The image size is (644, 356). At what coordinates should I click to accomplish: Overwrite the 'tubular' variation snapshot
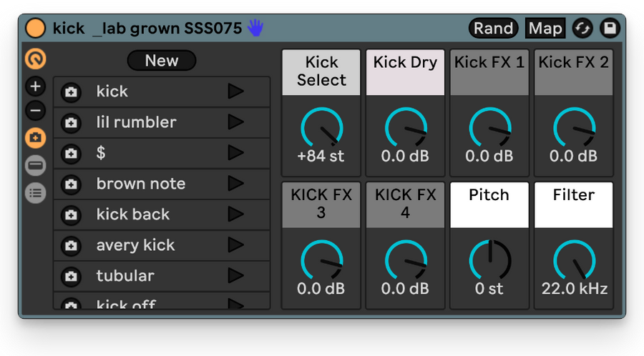pyautogui.click(x=71, y=277)
